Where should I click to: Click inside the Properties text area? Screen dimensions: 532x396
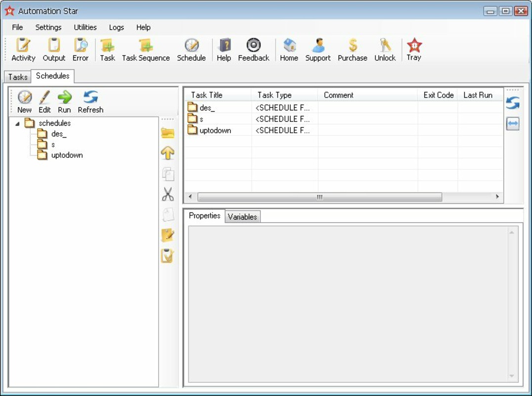pos(348,304)
